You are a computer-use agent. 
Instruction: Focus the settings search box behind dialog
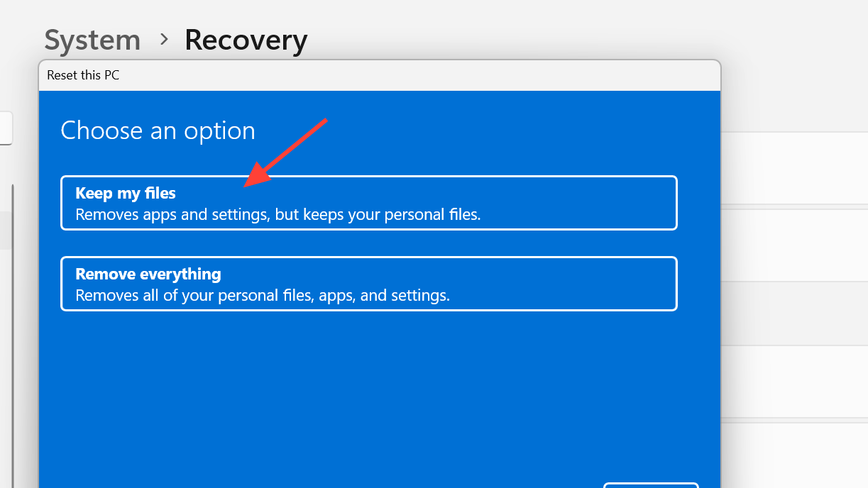pyautogui.click(x=6, y=128)
